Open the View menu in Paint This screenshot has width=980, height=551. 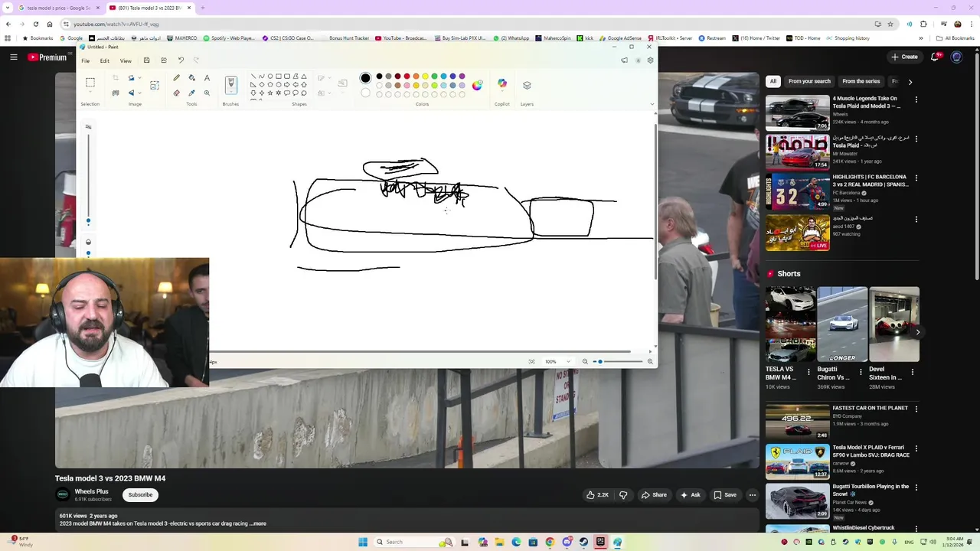point(126,60)
